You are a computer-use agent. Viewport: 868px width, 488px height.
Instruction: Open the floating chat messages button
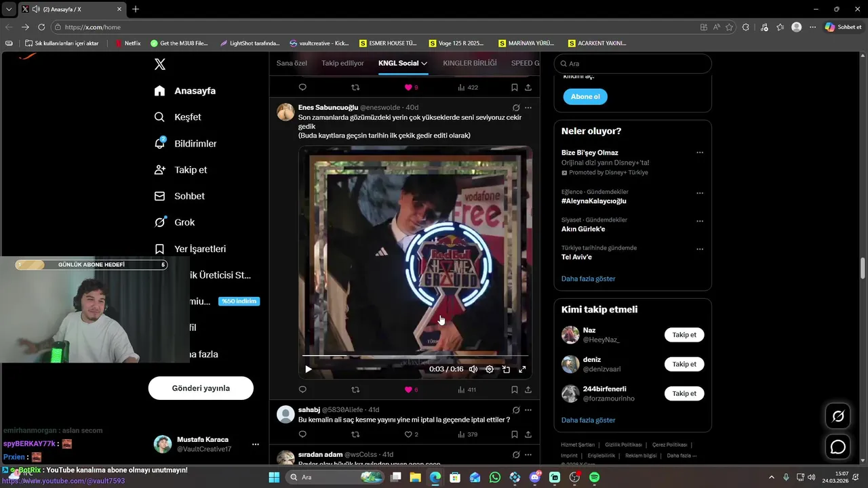tap(838, 447)
